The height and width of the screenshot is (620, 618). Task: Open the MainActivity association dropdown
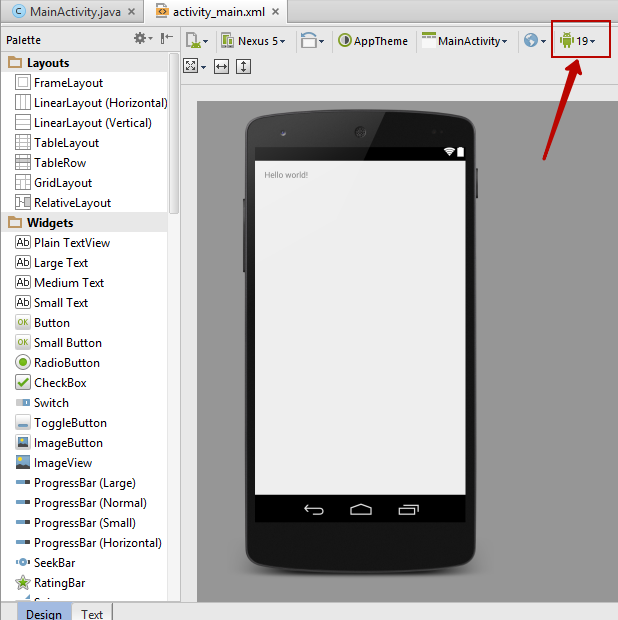pyautogui.click(x=465, y=41)
